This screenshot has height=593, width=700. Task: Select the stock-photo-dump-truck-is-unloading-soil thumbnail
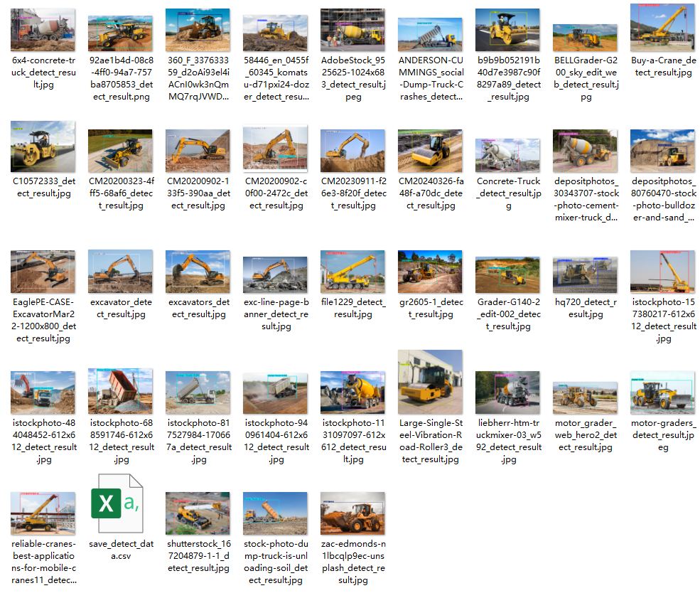point(276,513)
